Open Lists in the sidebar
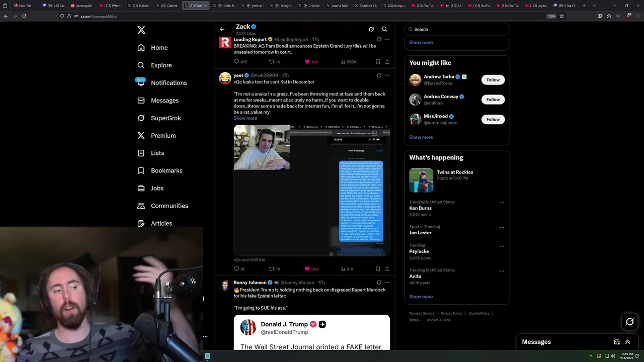The height and width of the screenshot is (362, 644). pyautogui.click(x=150, y=153)
